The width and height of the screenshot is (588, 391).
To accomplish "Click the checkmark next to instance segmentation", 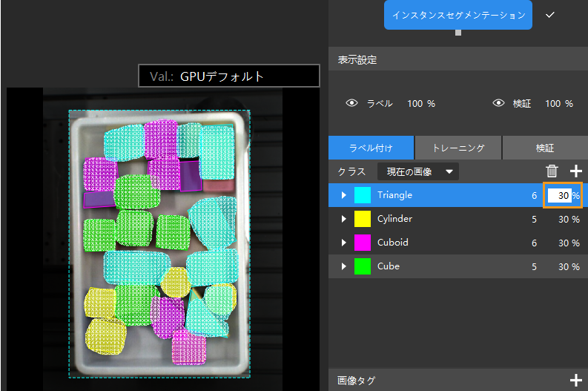I will tap(550, 15).
